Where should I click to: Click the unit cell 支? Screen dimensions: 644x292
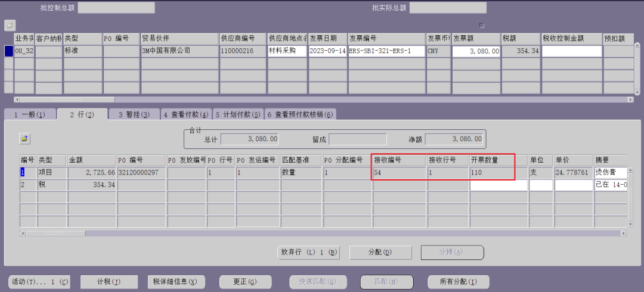(x=541, y=173)
